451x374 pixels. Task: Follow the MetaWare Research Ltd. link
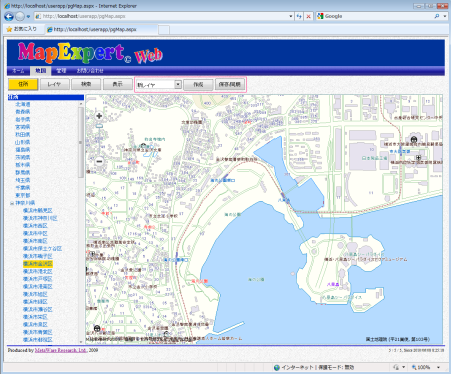pos(61,350)
